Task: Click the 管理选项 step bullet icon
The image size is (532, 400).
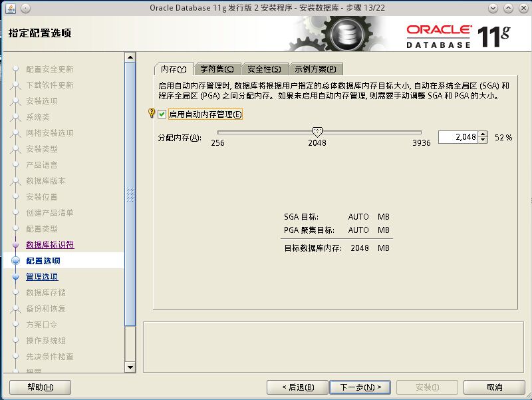Action: (x=15, y=277)
